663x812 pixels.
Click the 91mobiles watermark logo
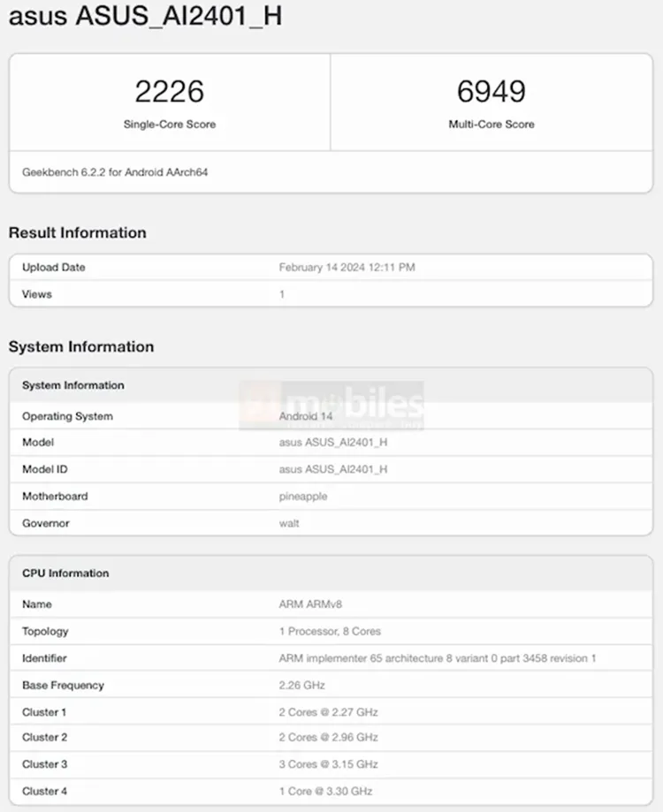click(331, 406)
